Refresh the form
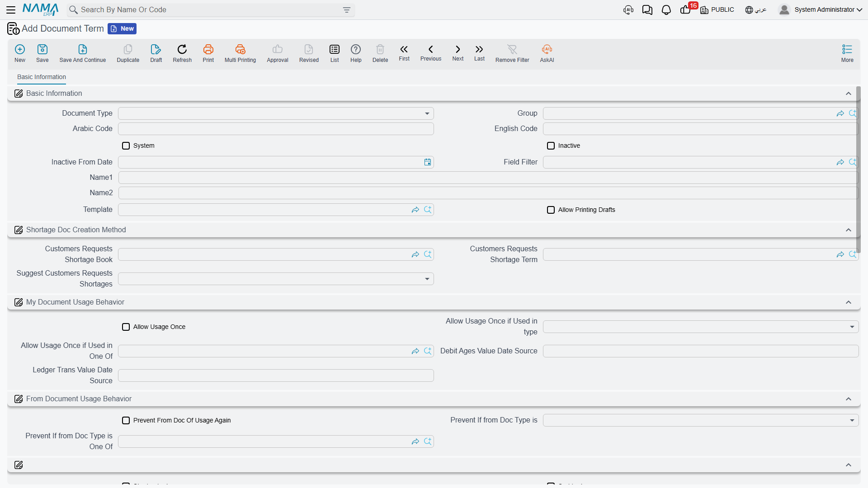The image size is (868, 488). 182,53
